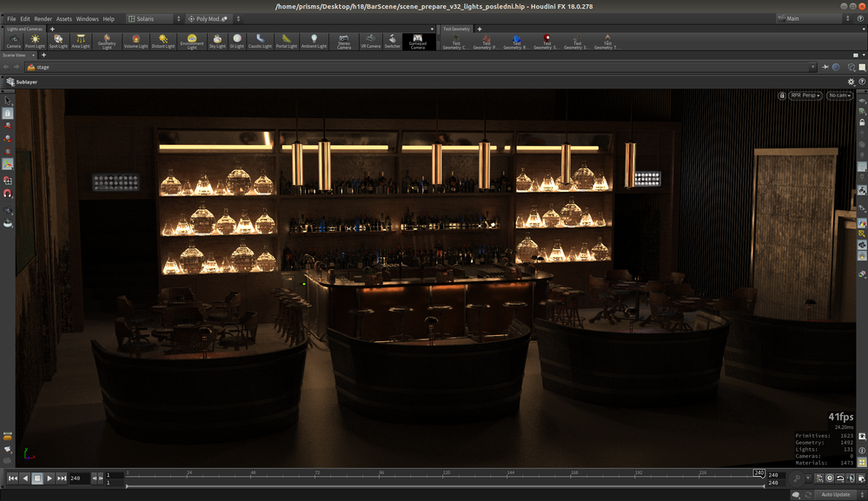Add the red sphere Test Geometry
The height and width of the screenshot is (501, 868).
pyautogui.click(x=547, y=42)
